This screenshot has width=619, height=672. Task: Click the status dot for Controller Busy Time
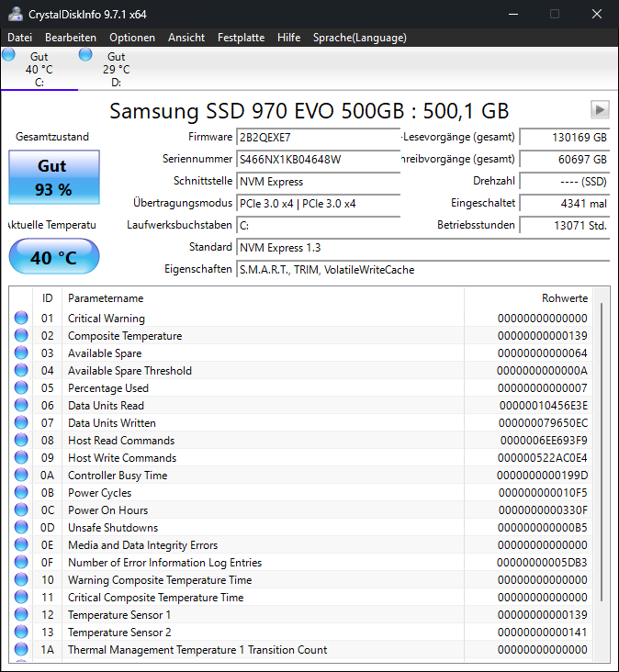(x=21, y=475)
